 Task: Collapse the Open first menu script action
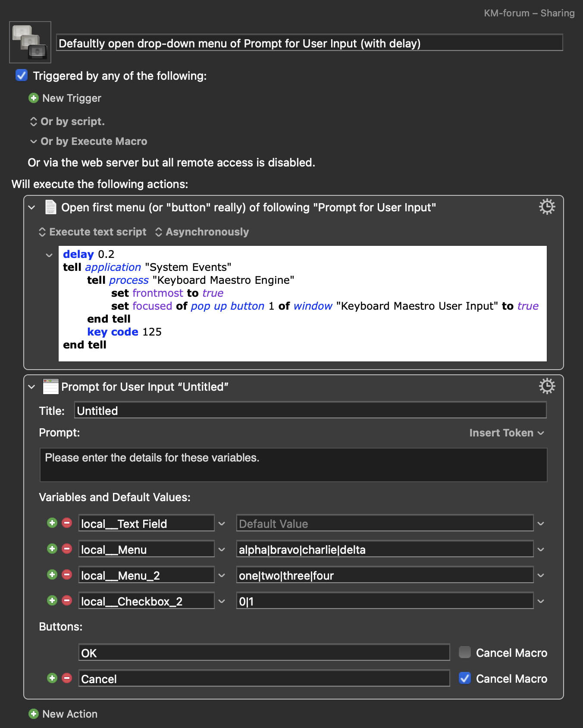(x=32, y=207)
